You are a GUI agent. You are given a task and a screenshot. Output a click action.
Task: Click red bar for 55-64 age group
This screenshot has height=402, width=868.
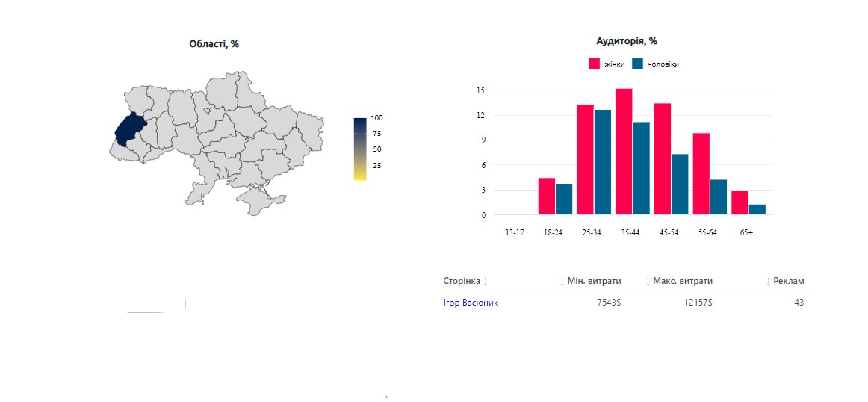click(701, 174)
